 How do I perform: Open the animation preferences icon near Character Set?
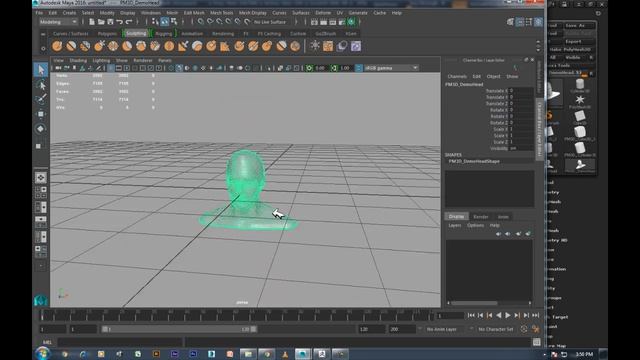pos(536,329)
